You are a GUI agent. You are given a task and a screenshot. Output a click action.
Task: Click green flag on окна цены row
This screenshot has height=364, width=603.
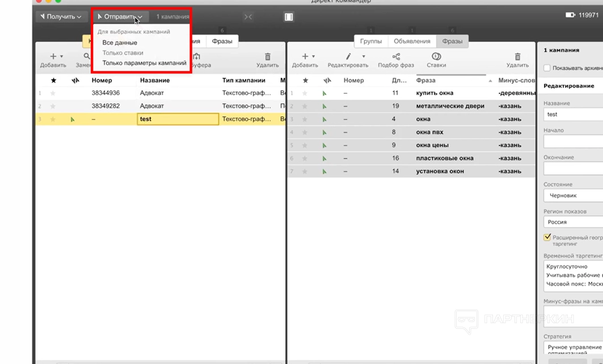coord(324,146)
